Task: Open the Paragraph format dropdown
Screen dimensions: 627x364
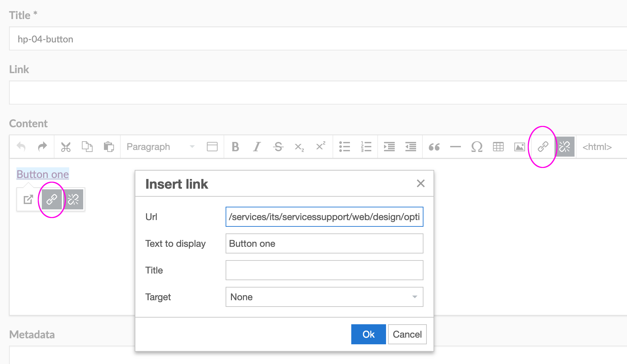Action: 160,147
